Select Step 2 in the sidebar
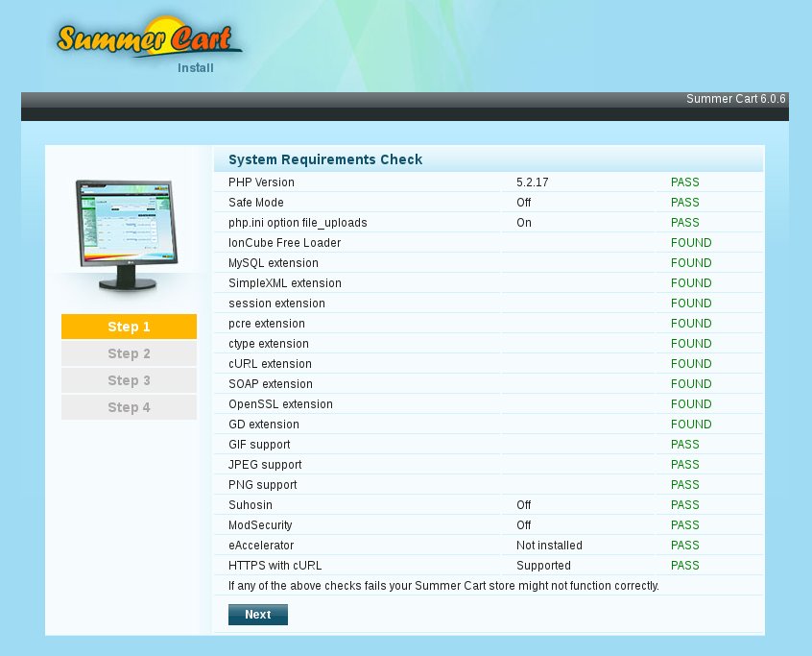This screenshot has height=656, width=812. point(129,353)
